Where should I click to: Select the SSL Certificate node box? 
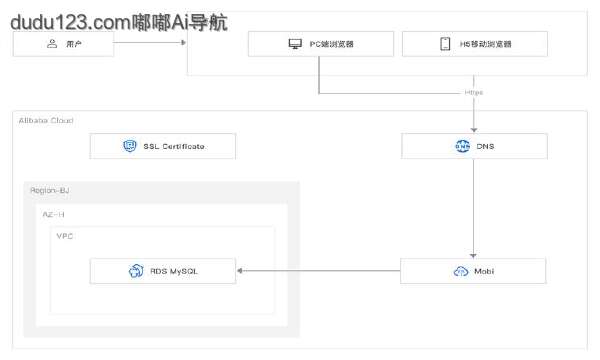pyautogui.click(x=163, y=146)
